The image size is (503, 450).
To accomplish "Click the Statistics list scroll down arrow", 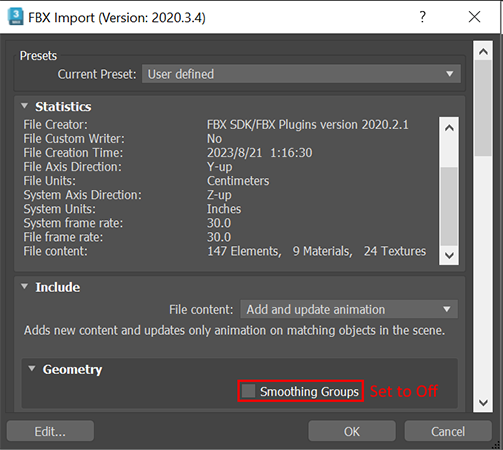I will pos(449,256).
